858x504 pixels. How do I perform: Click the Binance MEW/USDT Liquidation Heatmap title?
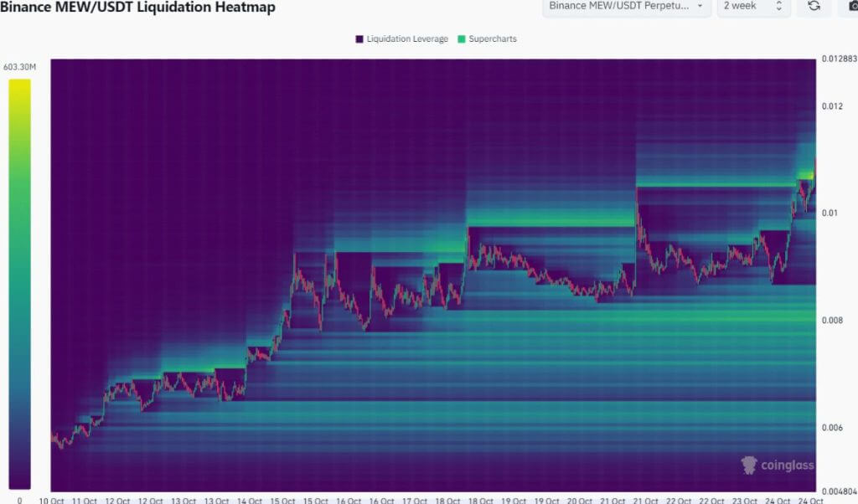click(138, 8)
